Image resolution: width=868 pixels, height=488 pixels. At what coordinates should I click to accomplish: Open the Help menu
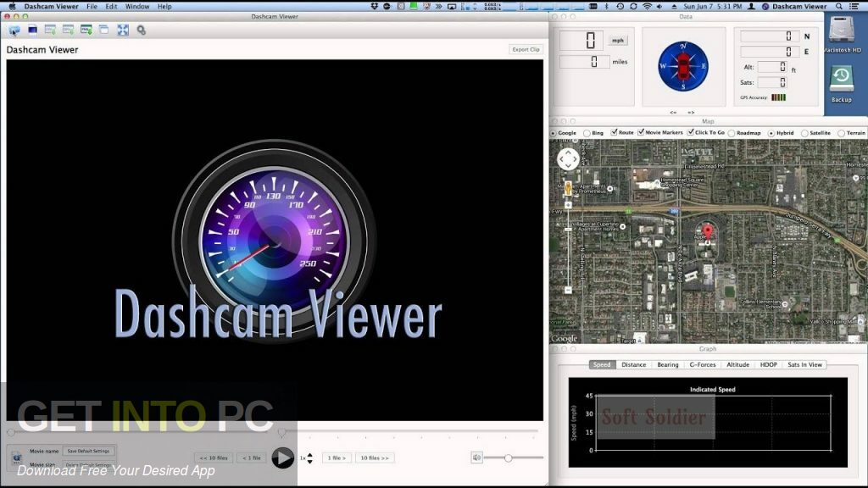click(x=164, y=6)
